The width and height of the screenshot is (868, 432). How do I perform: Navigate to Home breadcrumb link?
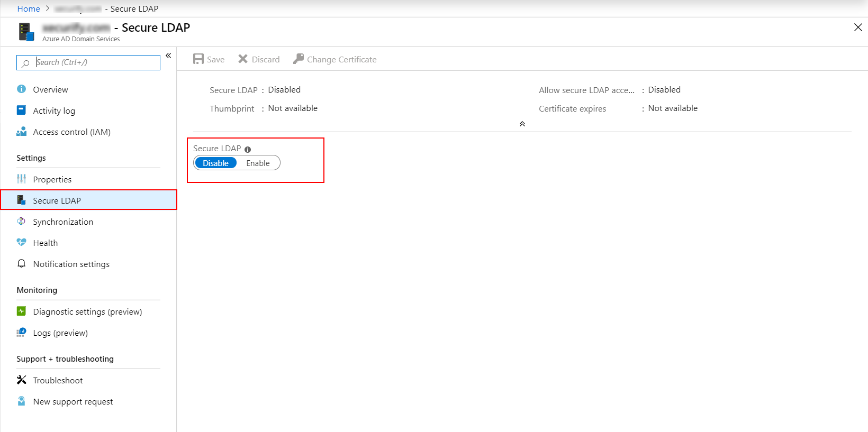click(x=29, y=8)
